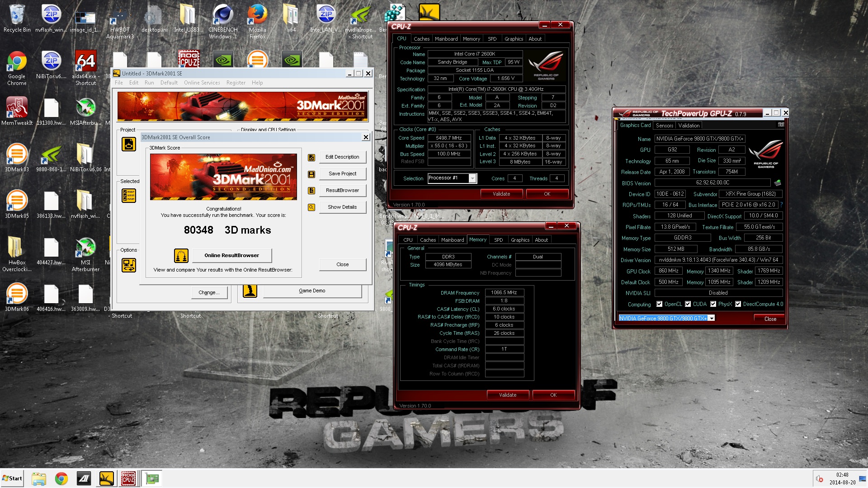Launch Google Chrome desktop icon
This screenshot has height=488, width=868.
[17, 68]
